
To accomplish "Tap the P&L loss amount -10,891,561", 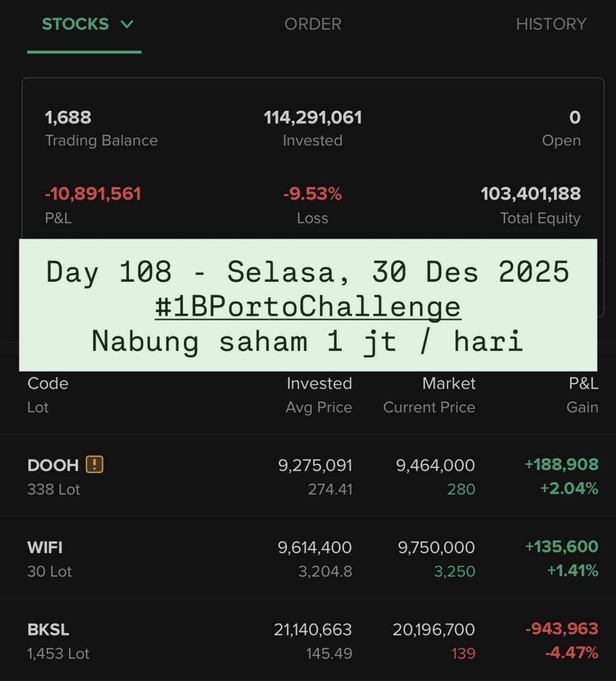I will 93,194.
